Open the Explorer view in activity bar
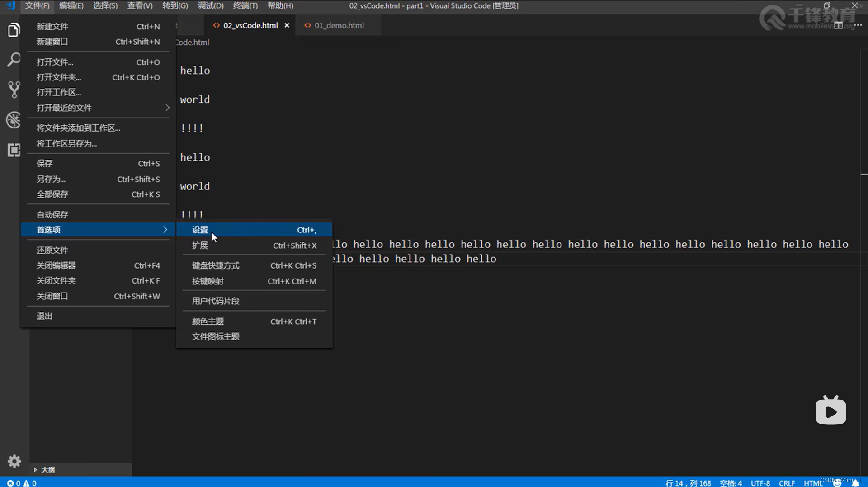Image resolution: width=868 pixels, height=487 pixels. click(14, 30)
